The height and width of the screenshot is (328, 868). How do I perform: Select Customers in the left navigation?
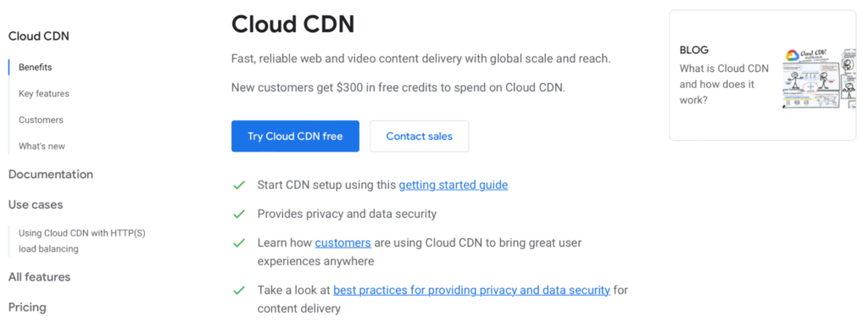coord(41,120)
